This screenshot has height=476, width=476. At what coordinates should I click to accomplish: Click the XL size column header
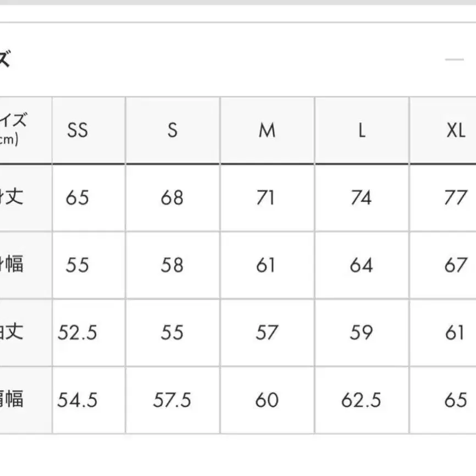(x=455, y=131)
